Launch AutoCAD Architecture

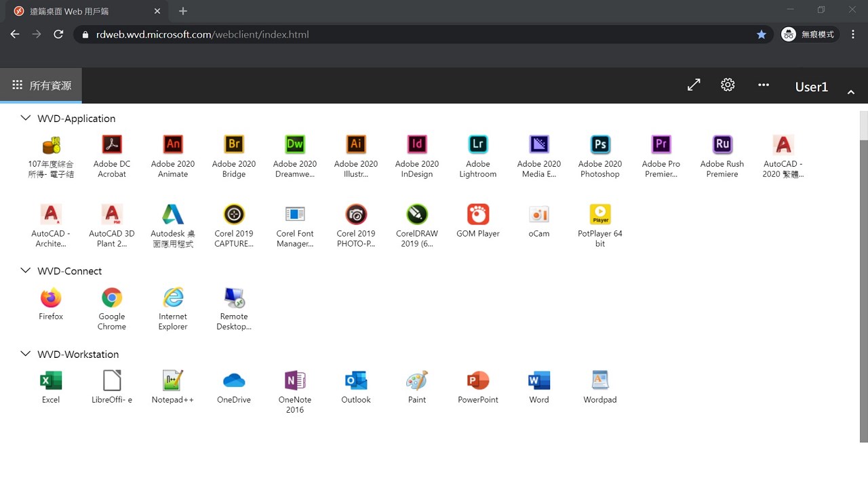tap(51, 226)
